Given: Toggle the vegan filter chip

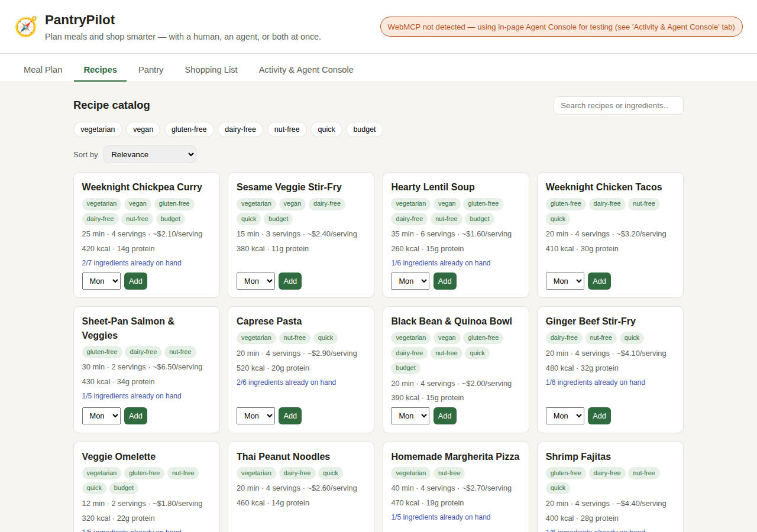Looking at the screenshot, I should point(143,129).
